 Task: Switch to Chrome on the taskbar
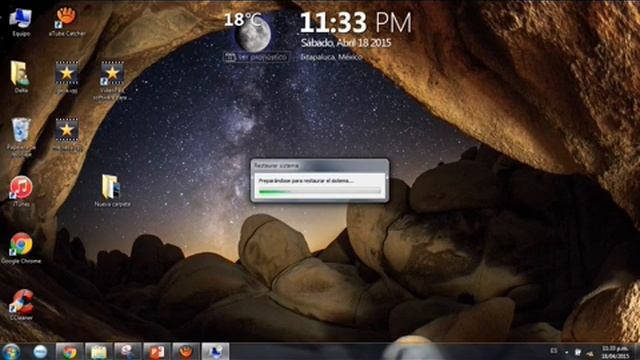point(70,352)
